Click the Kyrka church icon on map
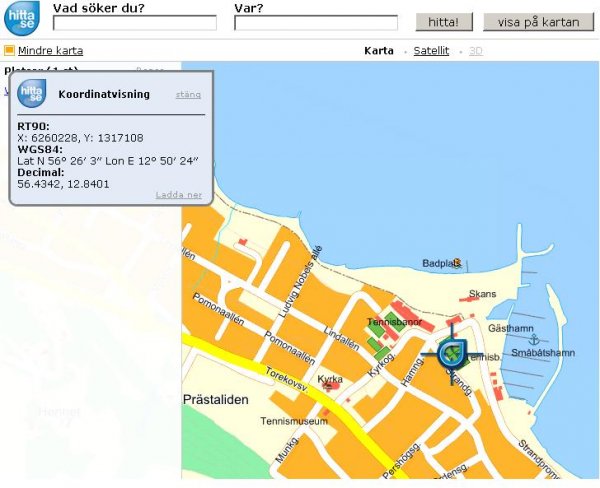The height and width of the screenshot is (488, 600). tap(329, 387)
